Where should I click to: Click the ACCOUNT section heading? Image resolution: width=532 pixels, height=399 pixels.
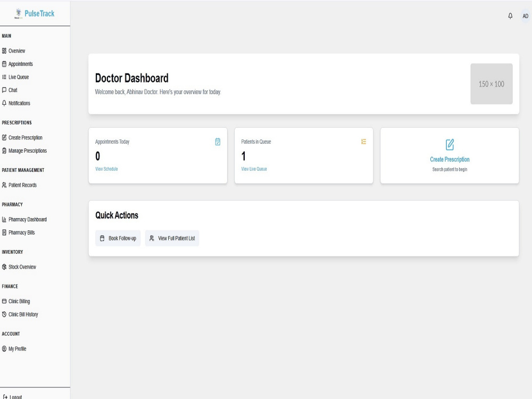coord(11,334)
